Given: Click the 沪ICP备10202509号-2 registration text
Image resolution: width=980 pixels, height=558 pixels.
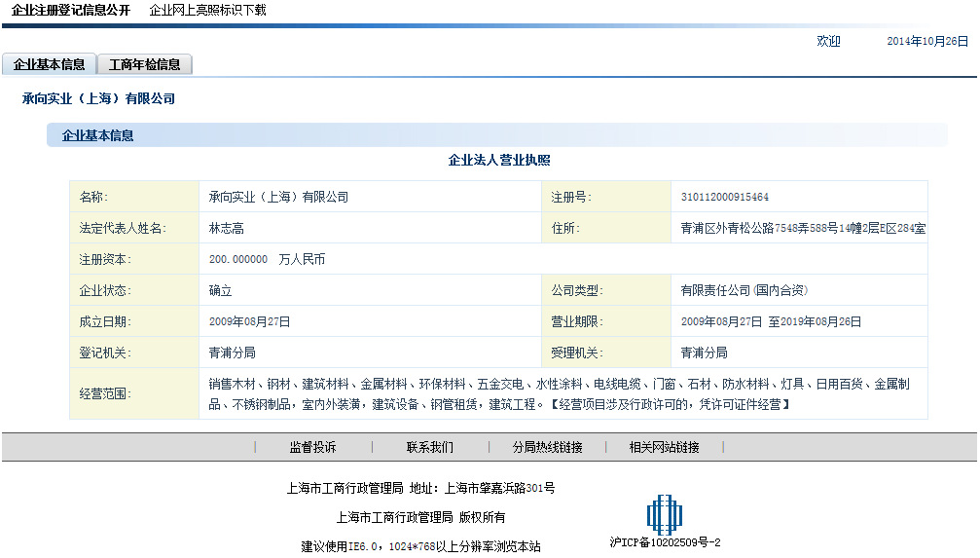Looking at the screenshot, I should [665, 542].
